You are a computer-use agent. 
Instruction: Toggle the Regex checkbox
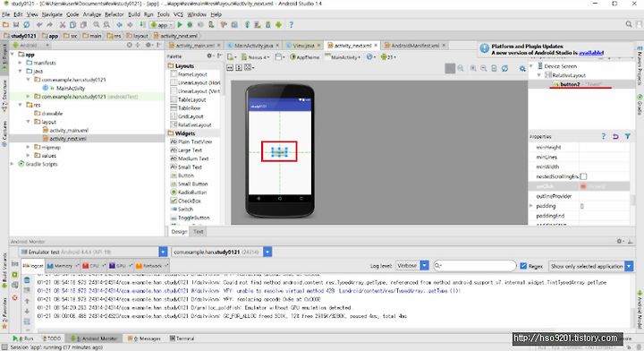pyautogui.click(x=523, y=266)
